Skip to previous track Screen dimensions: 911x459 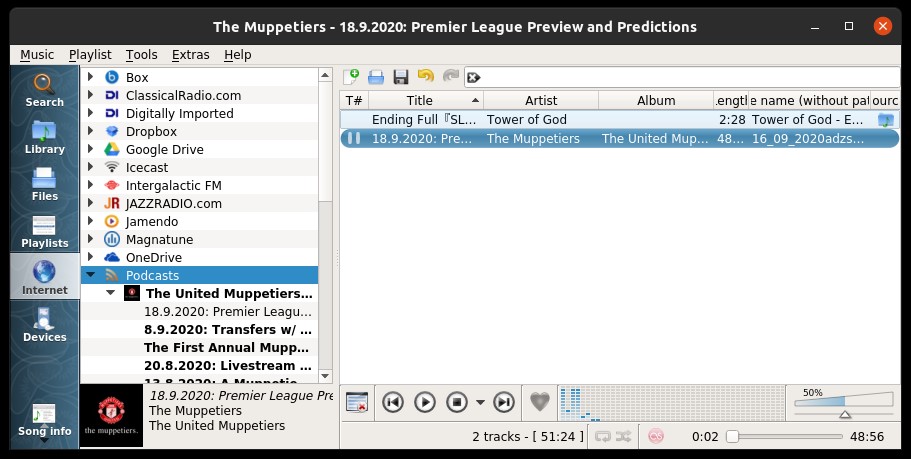[x=393, y=402]
